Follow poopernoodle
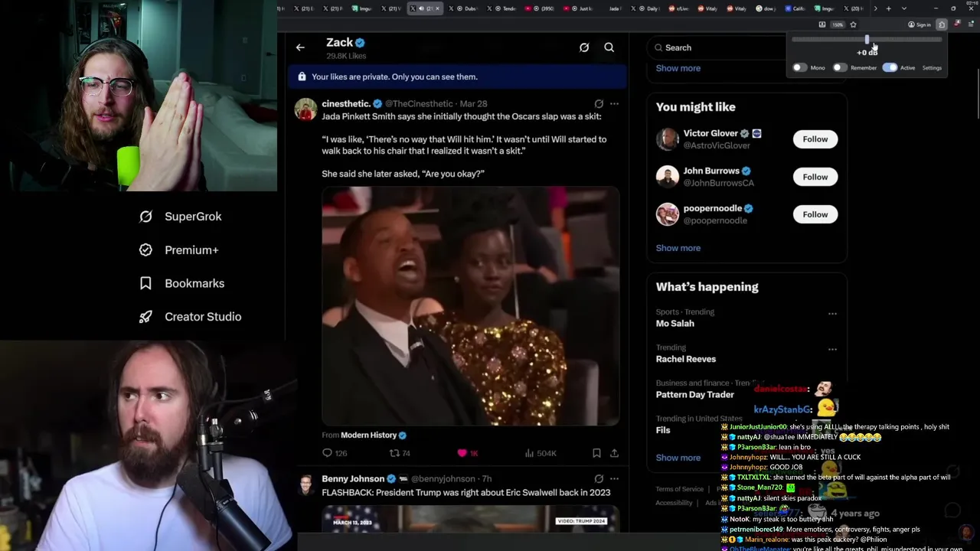 [815, 214]
